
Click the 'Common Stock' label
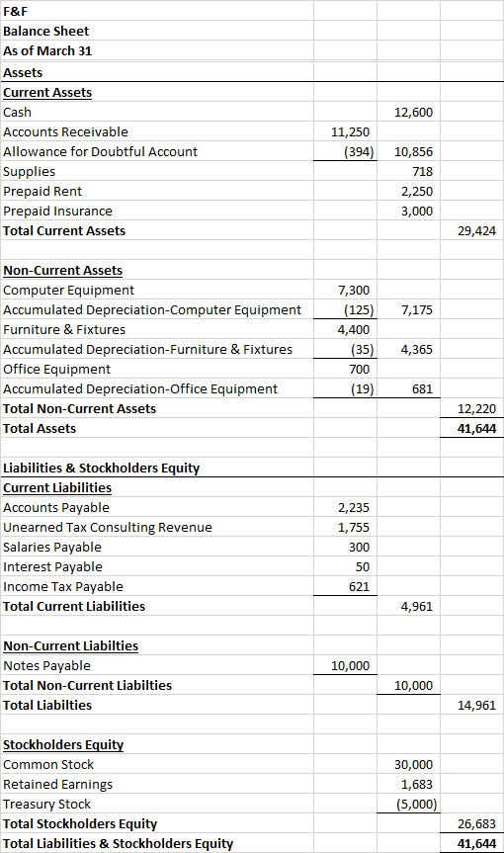(48, 765)
